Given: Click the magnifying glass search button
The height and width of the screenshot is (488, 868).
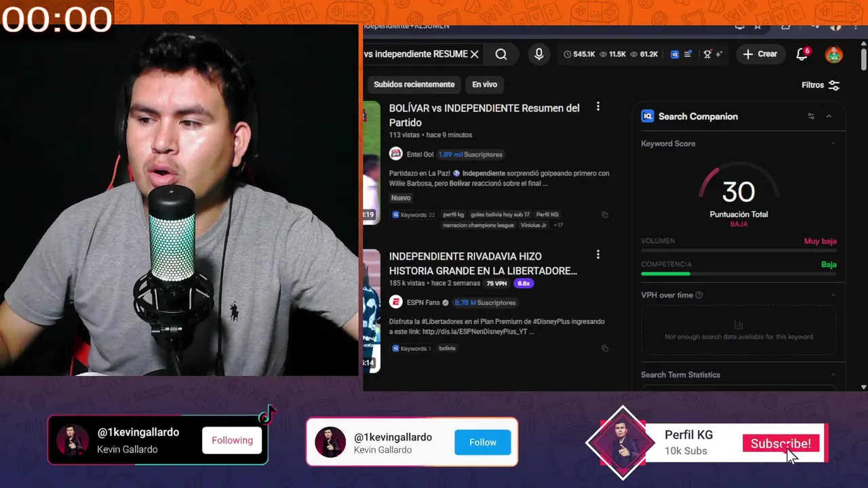Looking at the screenshot, I should coord(501,54).
